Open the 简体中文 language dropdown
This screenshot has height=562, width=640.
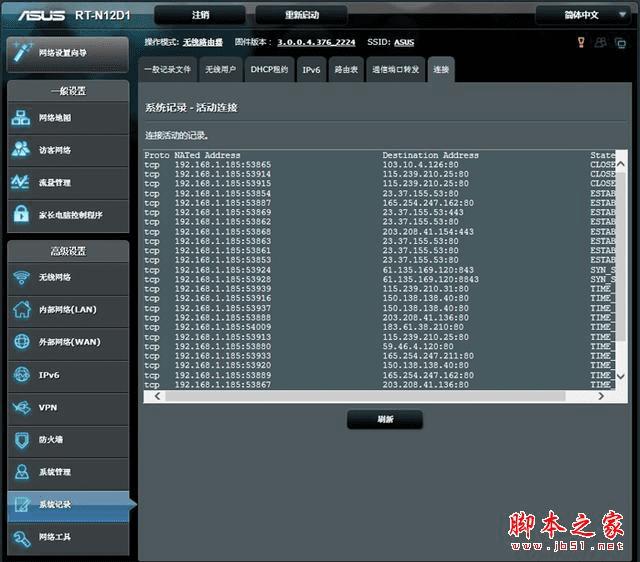(x=585, y=15)
